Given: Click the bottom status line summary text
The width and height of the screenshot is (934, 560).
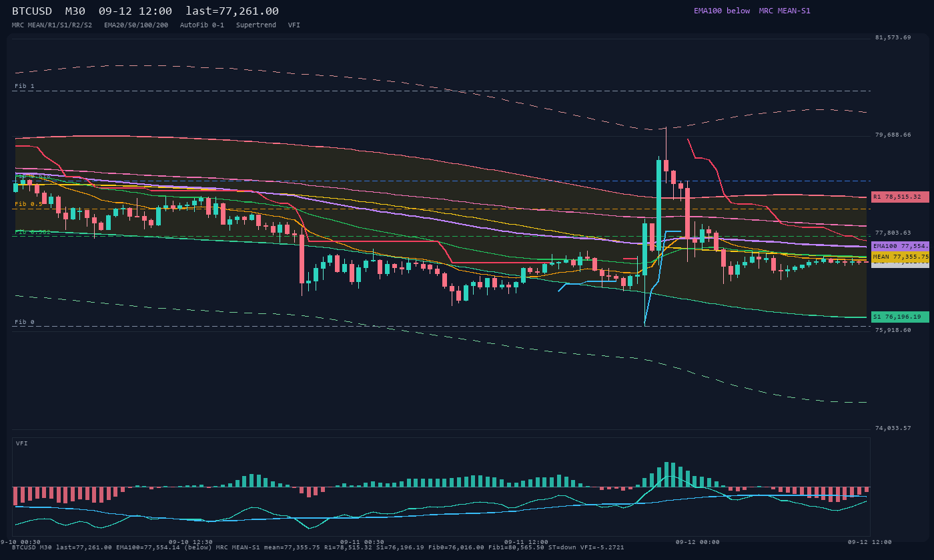Looking at the screenshot, I should (318, 547).
